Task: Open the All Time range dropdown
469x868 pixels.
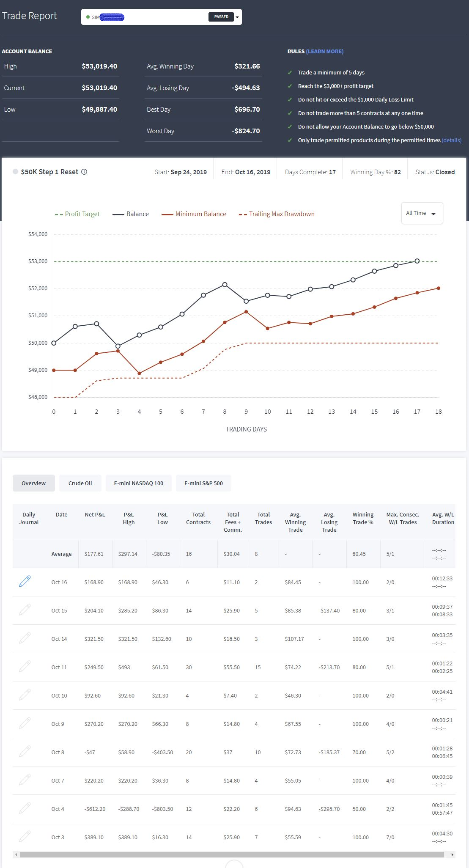Action: tap(422, 213)
